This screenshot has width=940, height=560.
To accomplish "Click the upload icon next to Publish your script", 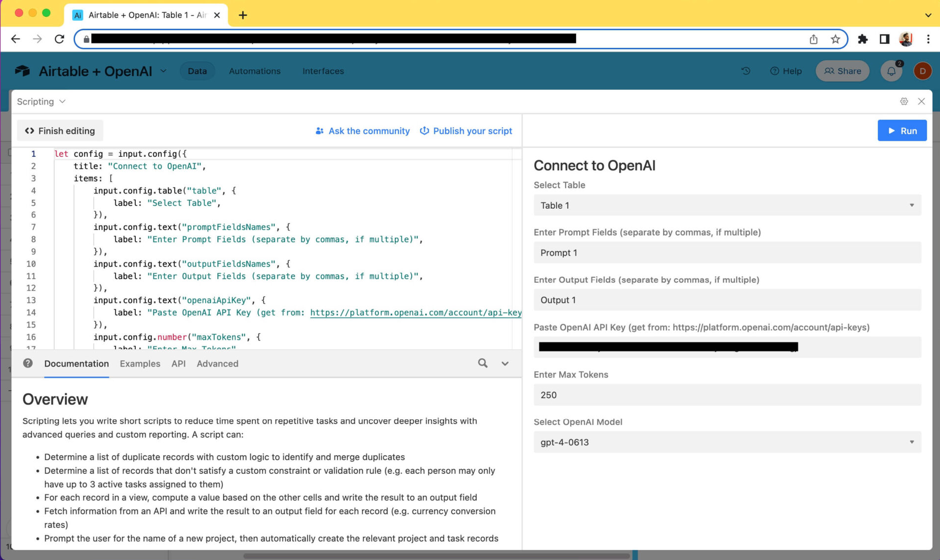I will click(x=425, y=131).
